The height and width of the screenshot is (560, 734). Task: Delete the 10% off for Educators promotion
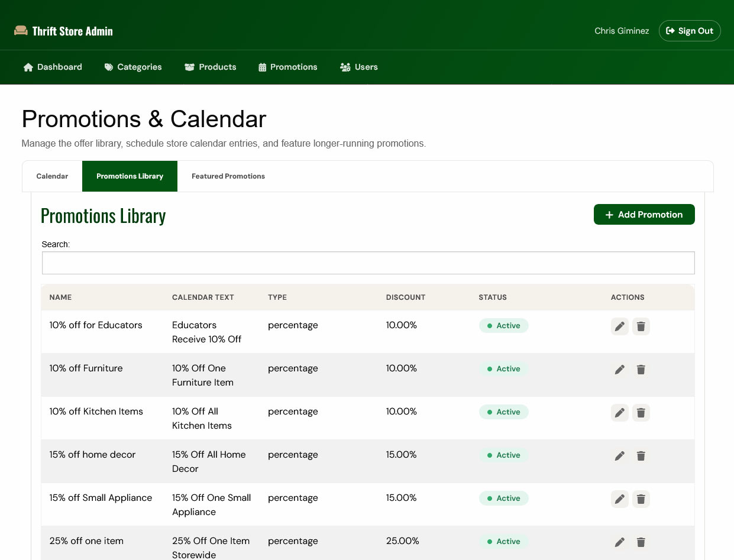[641, 326]
